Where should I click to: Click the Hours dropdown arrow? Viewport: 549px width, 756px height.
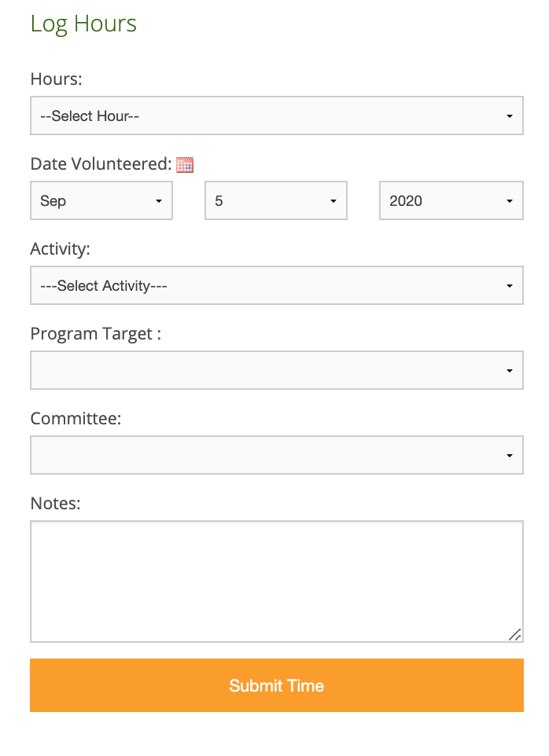click(x=510, y=116)
